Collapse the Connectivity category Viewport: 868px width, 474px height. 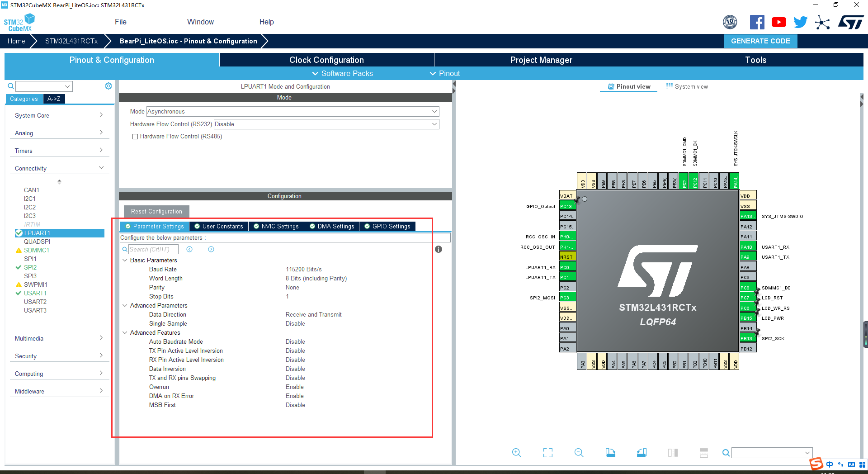pyautogui.click(x=59, y=168)
